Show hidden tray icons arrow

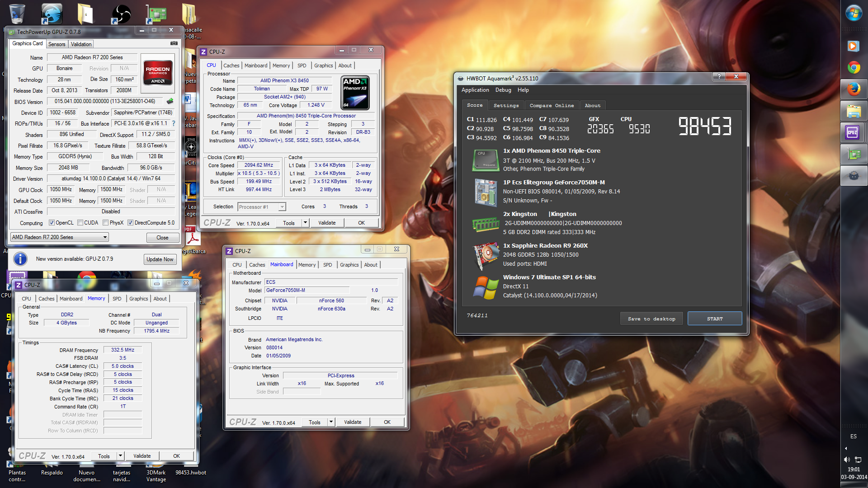coord(846,448)
